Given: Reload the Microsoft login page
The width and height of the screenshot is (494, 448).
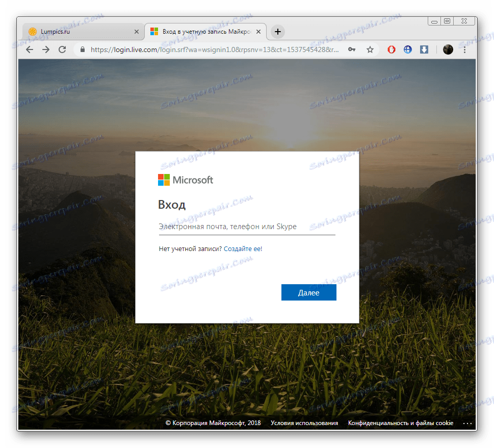Looking at the screenshot, I should pos(62,49).
